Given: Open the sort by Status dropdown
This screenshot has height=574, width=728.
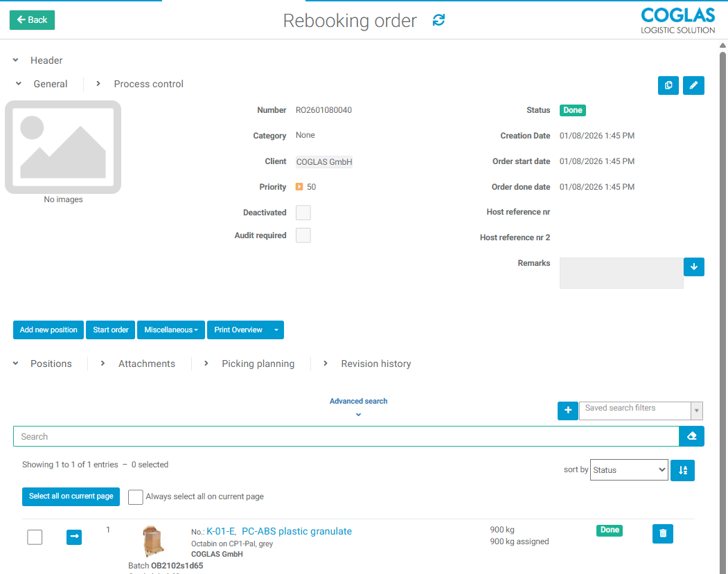Looking at the screenshot, I should pyautogui.click(x=628, y=470).
